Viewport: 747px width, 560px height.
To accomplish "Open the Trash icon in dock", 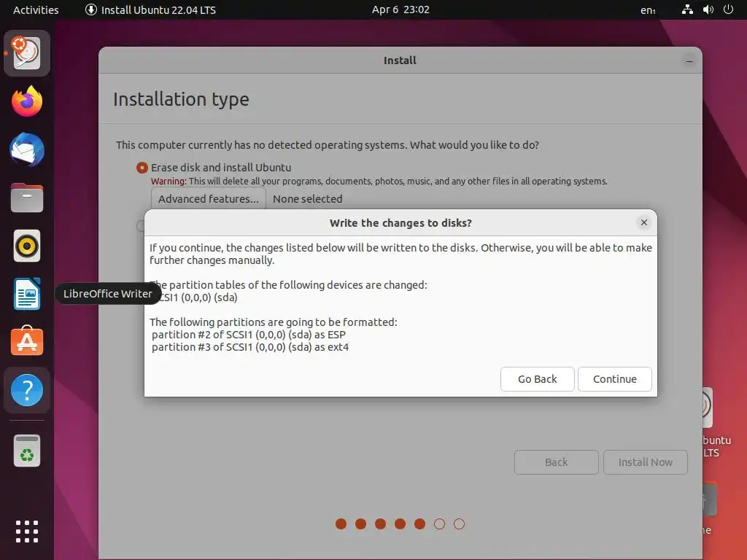I will click(x=27, y=451).
